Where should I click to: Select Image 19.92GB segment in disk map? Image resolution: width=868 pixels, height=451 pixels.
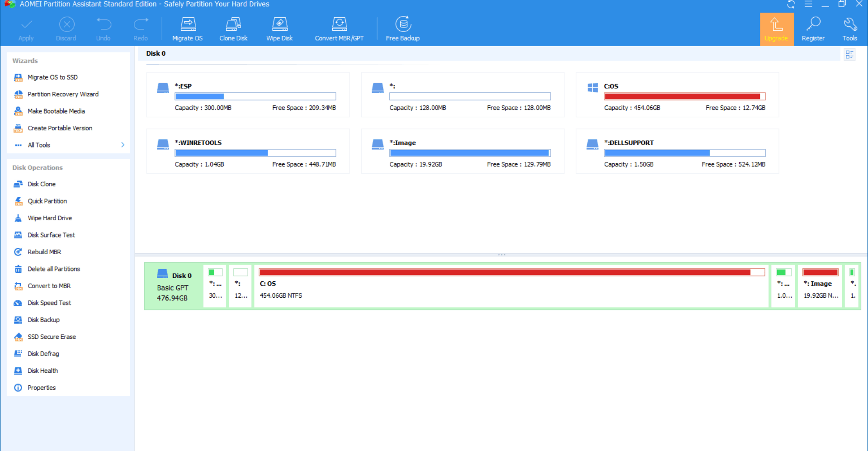coord(820,286)
